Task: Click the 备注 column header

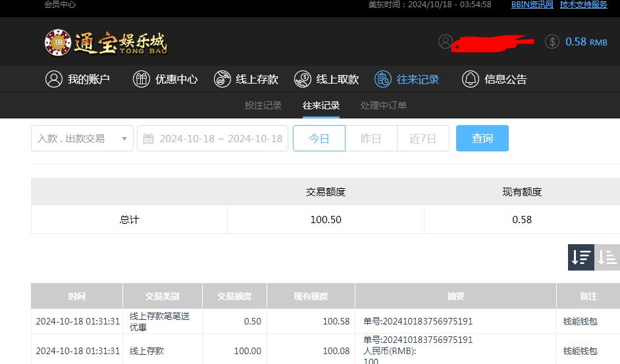Action: 588,296
